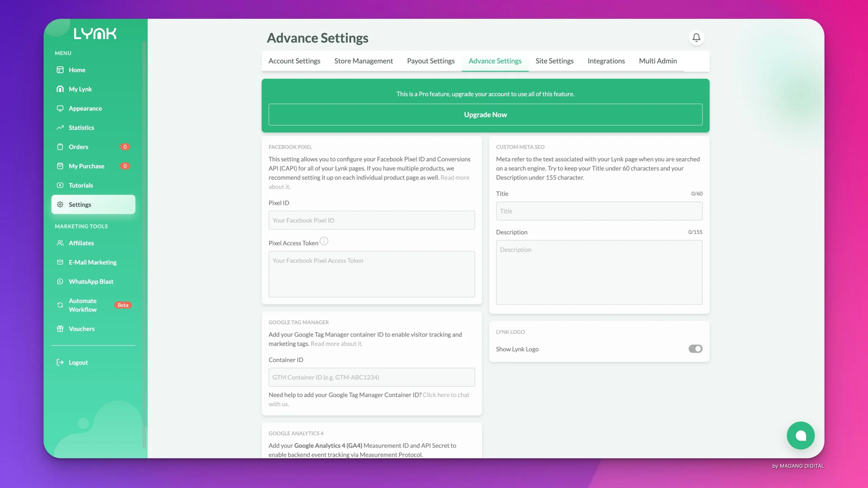The image size is (868, 488).
Task: Click the GTM chat with us link
Action: click(446, 395)
